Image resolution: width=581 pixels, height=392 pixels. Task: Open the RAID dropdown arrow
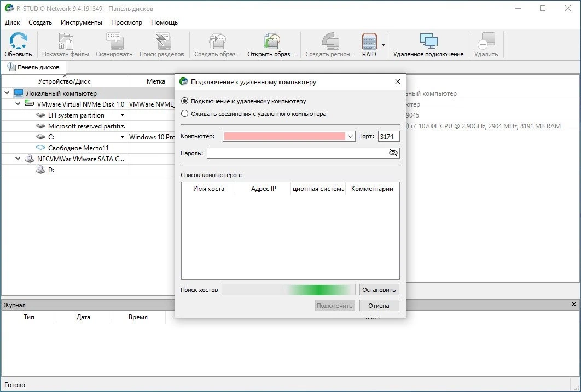tap(383, 45)
